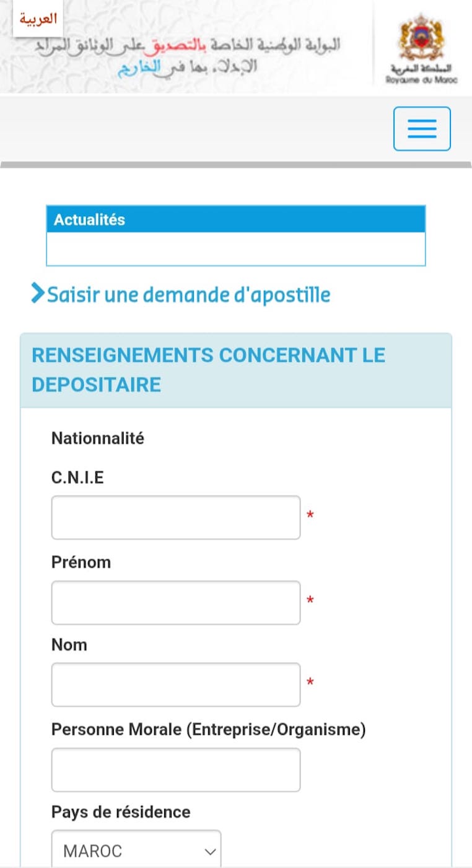Open the Pays de résidence dropdown
Screen dimensions: 472x868
136,850
